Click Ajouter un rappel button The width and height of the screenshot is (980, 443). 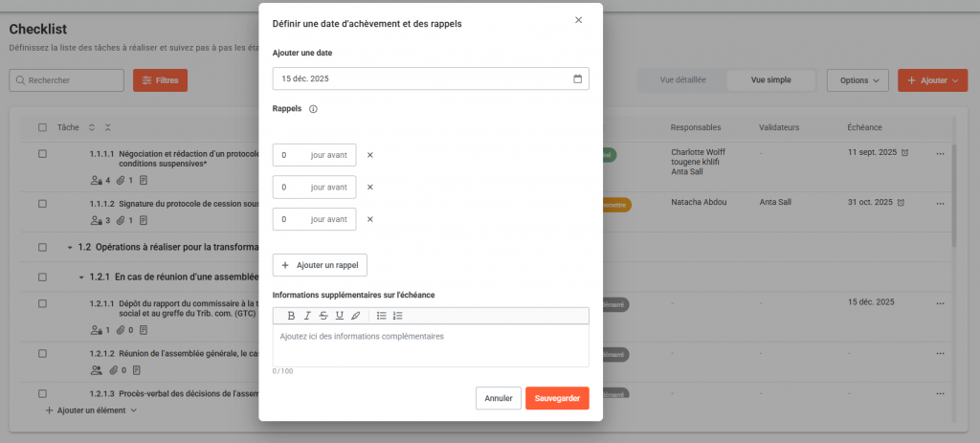(x=320, y=265)
